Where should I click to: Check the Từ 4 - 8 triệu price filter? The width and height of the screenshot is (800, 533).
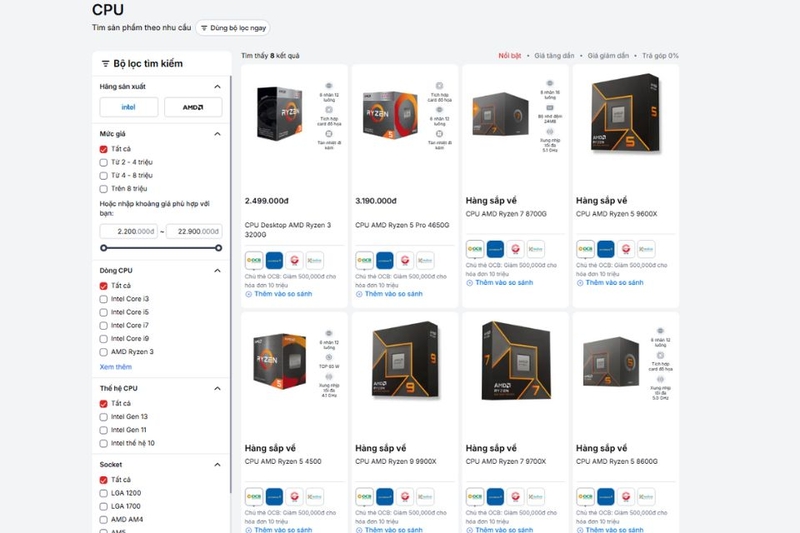pyautogui.click(x=104, y=176)
